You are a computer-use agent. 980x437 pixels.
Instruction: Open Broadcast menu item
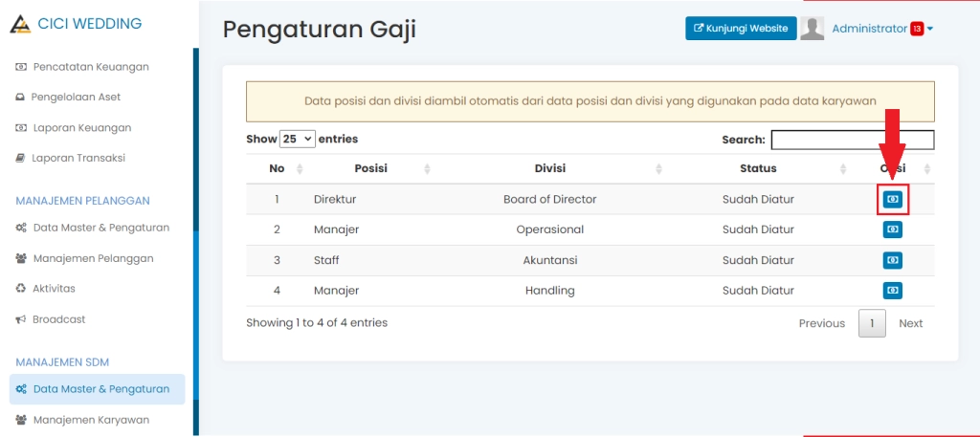(x=50, y=319)
